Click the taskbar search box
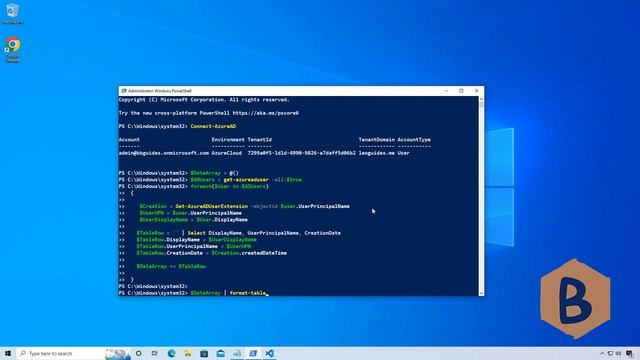The width and height of the screenshot is (640, 360). coord(73,353)
